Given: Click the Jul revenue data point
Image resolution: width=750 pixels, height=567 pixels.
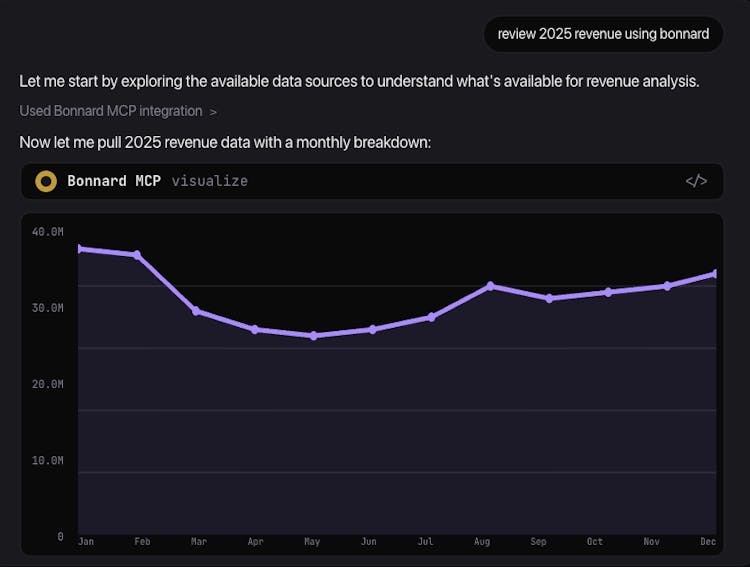Looking at the screenshot, I should click(x=431, y=317).
